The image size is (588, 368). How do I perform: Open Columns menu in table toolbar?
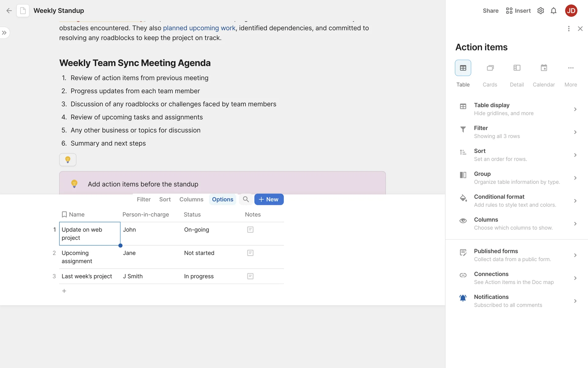(191, 199)
